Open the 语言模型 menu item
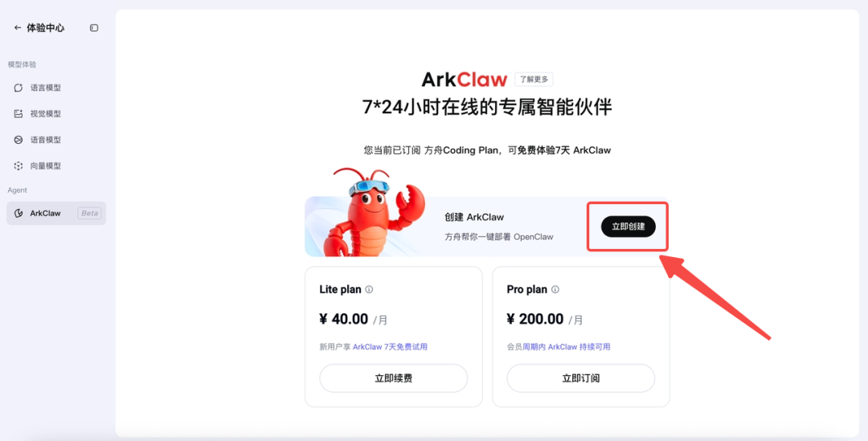868x441 pixels. 56,88
